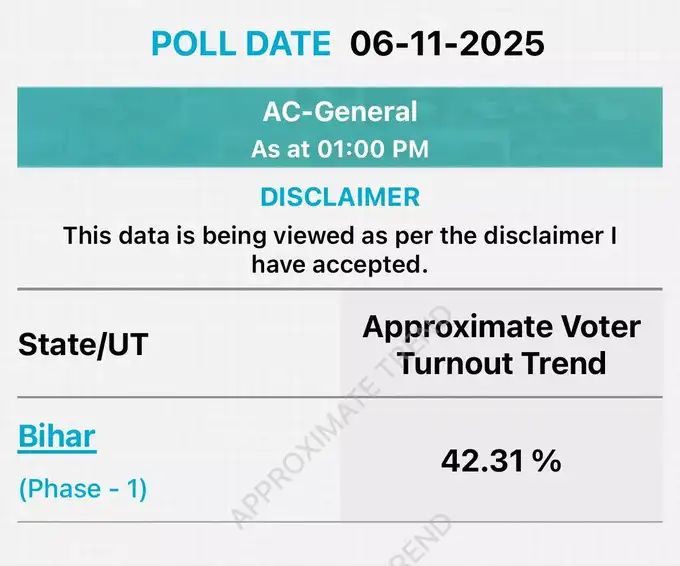680x566 pixels.
Task: Select the 06-11-2025 poll date value
Action: click(x=447, y=44)
